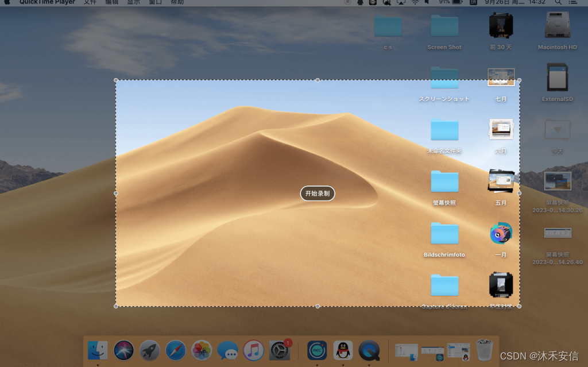Viewport: 588px width, 367px height.
Task: Open the Apple menu
Action: click(x=7, y=2)
